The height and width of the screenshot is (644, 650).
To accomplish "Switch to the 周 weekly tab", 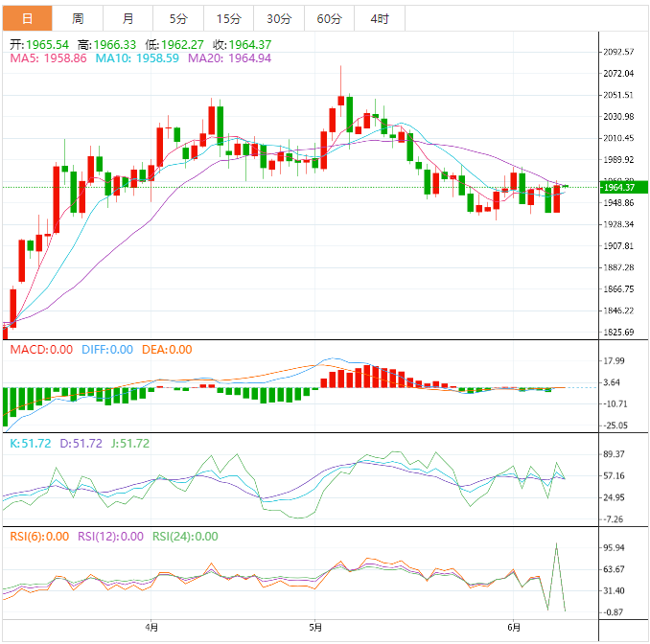I will 78,18.
